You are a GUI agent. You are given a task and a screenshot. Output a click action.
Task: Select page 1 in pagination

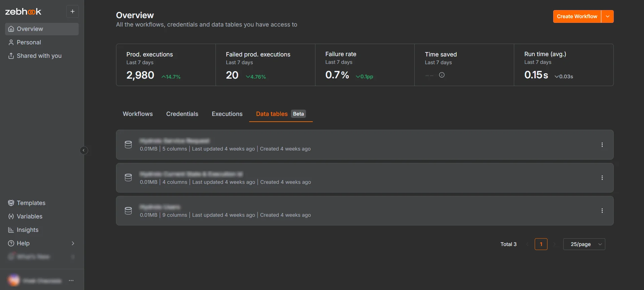(x=541, y=244)
